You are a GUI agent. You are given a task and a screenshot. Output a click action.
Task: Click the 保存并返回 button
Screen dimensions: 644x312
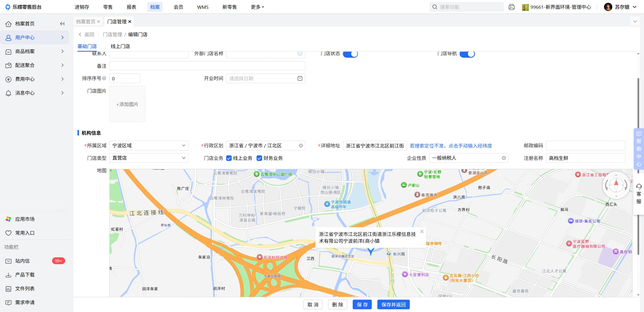click(x=393, y=305)
